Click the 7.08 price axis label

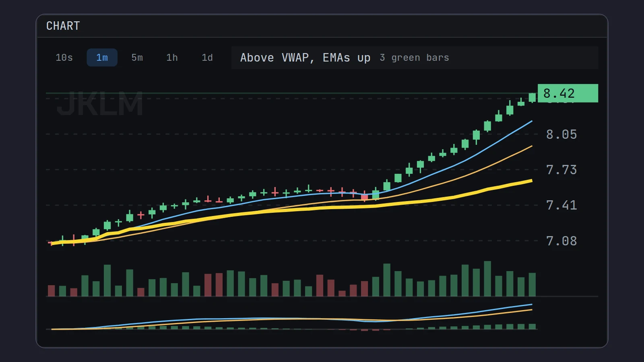pos(561,241)
